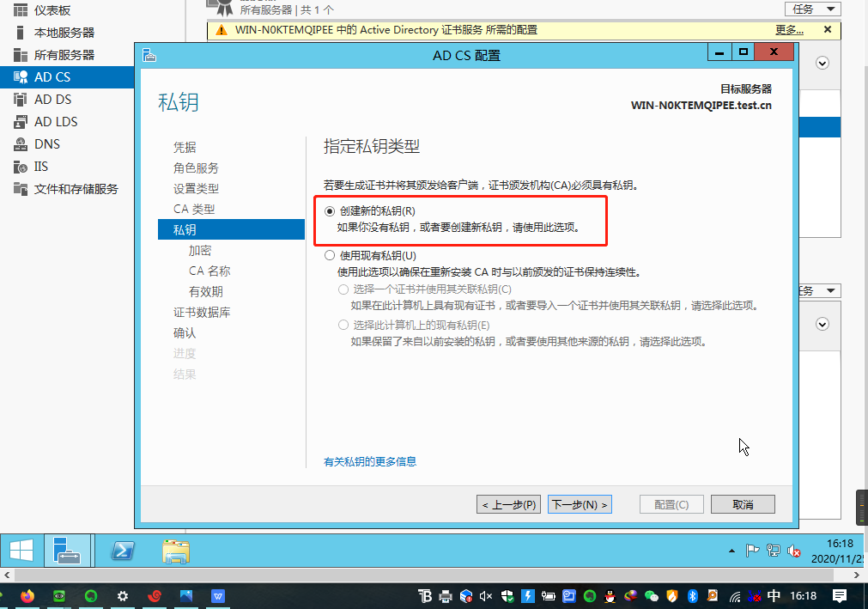Click the 取消 button
Screen dimensions: 868x609
[743, 504]
